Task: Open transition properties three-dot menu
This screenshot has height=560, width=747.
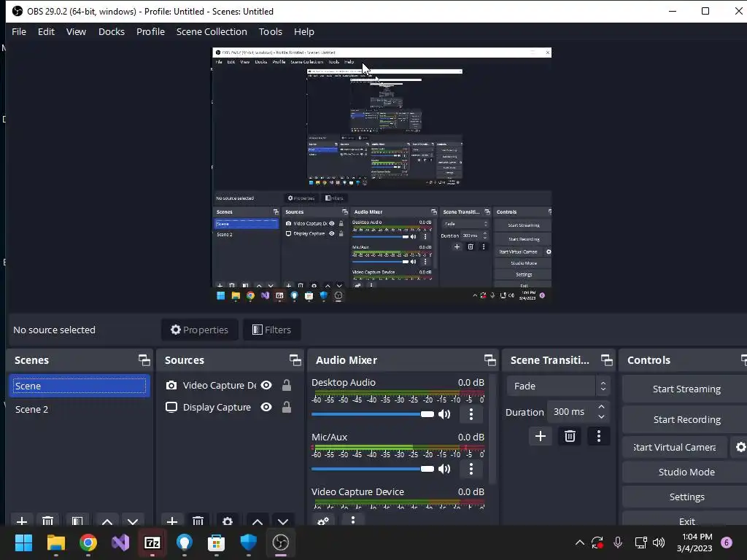Action: pyautogui.click(x=599, y=436)
